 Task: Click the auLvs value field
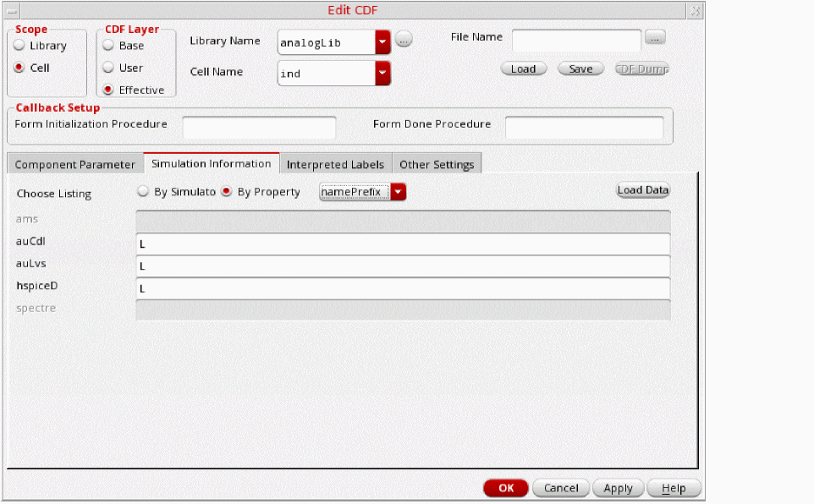tap(403, 266)
